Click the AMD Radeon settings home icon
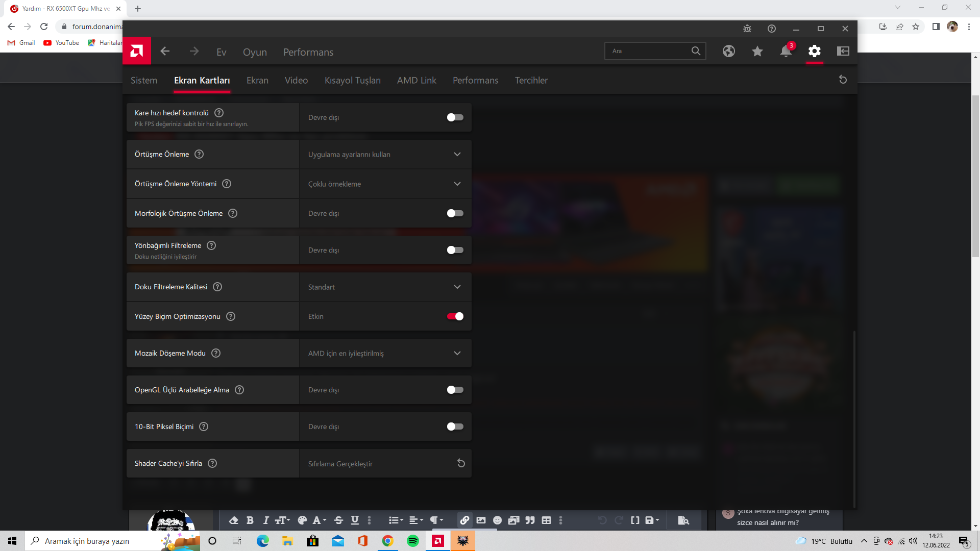Screen dimensions: 980x551 (x=221, y=51)
